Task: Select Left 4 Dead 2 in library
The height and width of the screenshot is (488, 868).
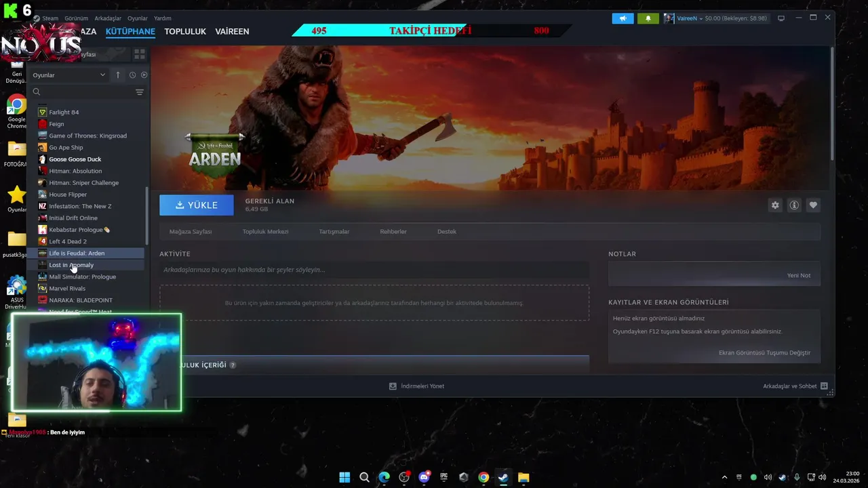Action: [x=68, y=241]
